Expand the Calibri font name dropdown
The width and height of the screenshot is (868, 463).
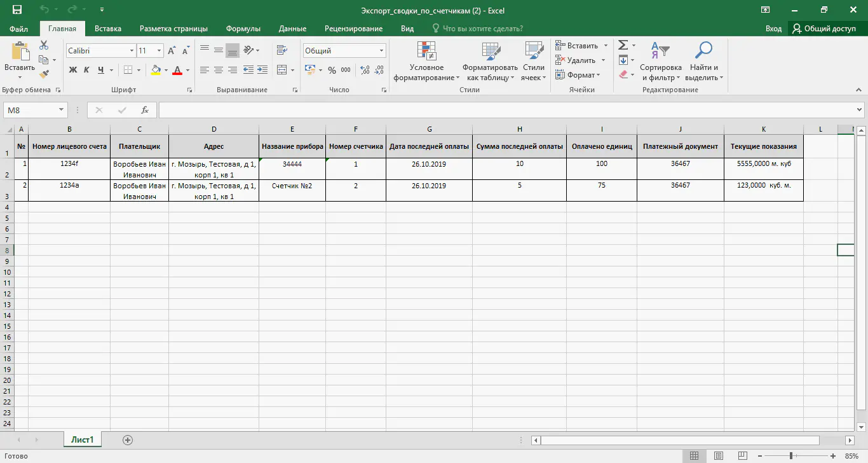point(132,51)
